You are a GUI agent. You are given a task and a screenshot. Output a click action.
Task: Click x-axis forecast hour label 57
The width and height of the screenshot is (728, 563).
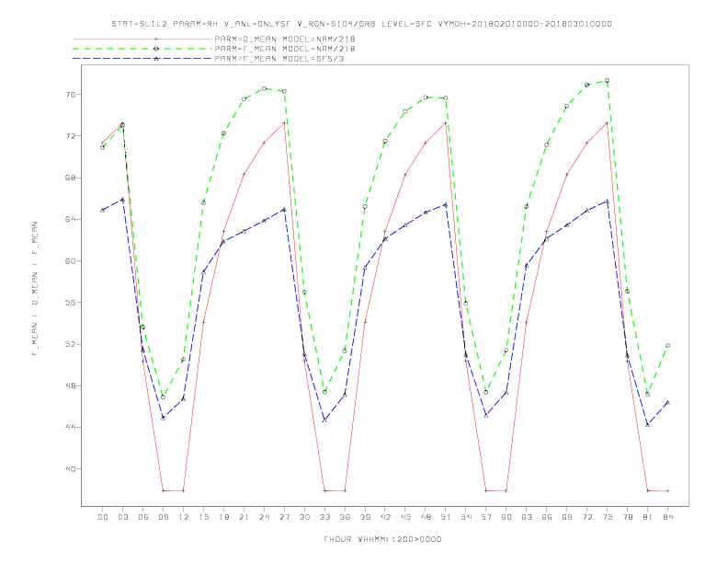486,517
